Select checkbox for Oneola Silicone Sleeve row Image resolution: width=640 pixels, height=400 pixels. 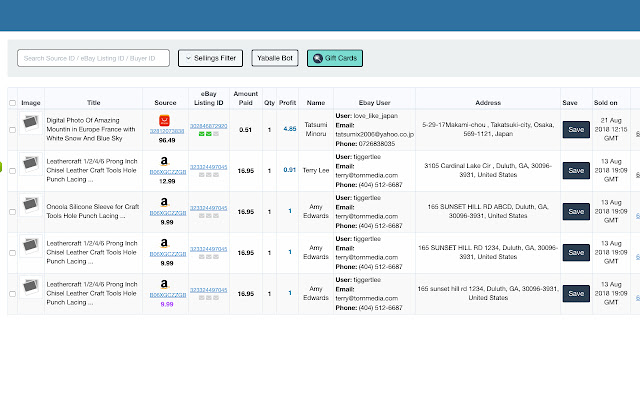[12, 211]
